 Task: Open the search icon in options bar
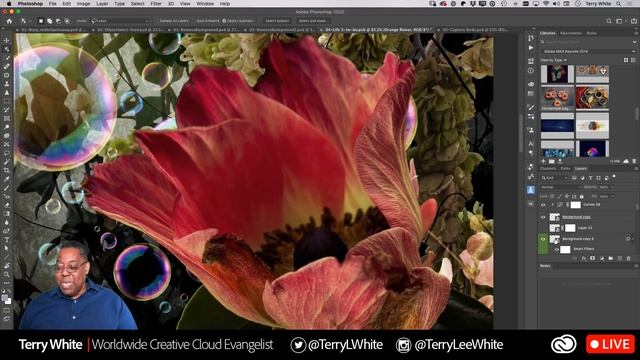tap(609, 21)
